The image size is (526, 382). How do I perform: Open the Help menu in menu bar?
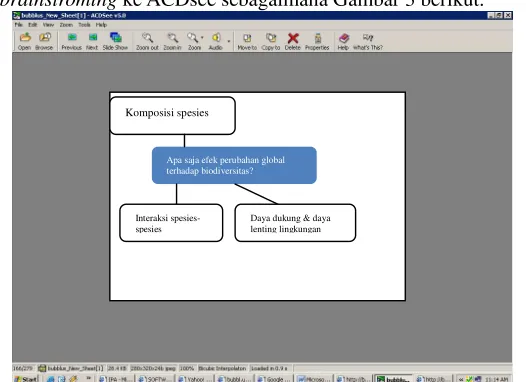coord(101,25)
